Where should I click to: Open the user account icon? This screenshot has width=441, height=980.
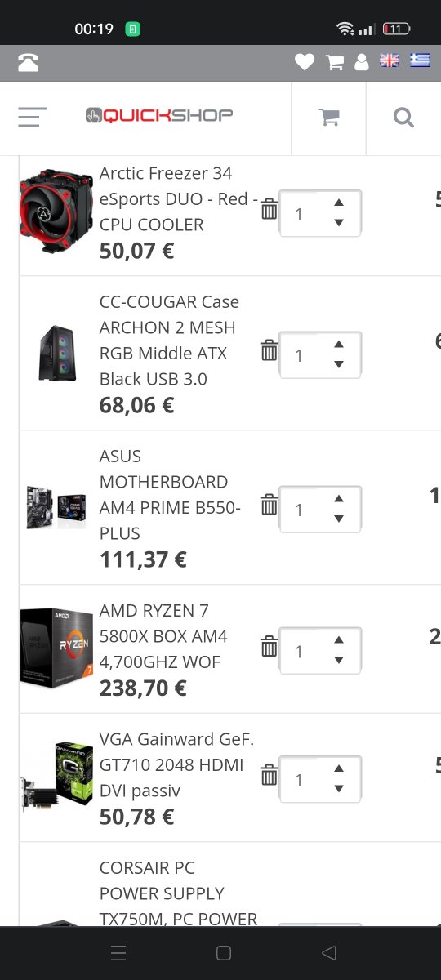[x=362, y=62]
